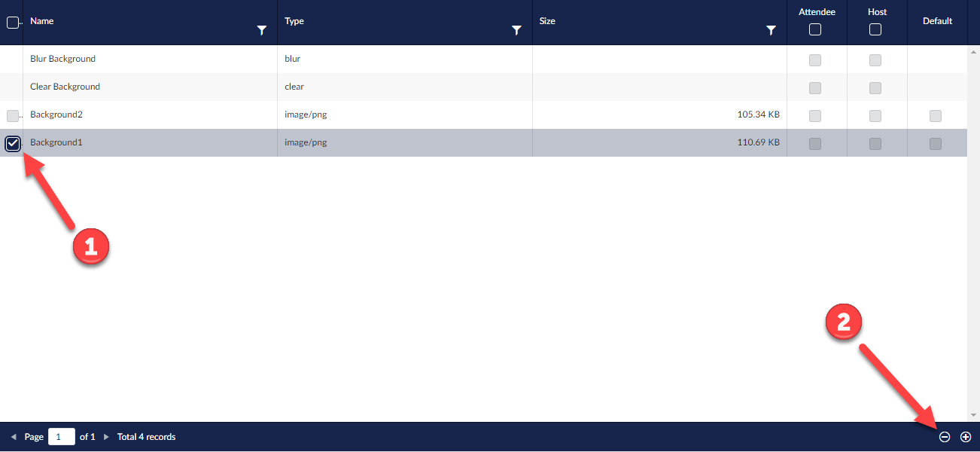This screenshot has width=980, height=452.
Task: Go to previous page arrow
Action: tap(14, 437)
